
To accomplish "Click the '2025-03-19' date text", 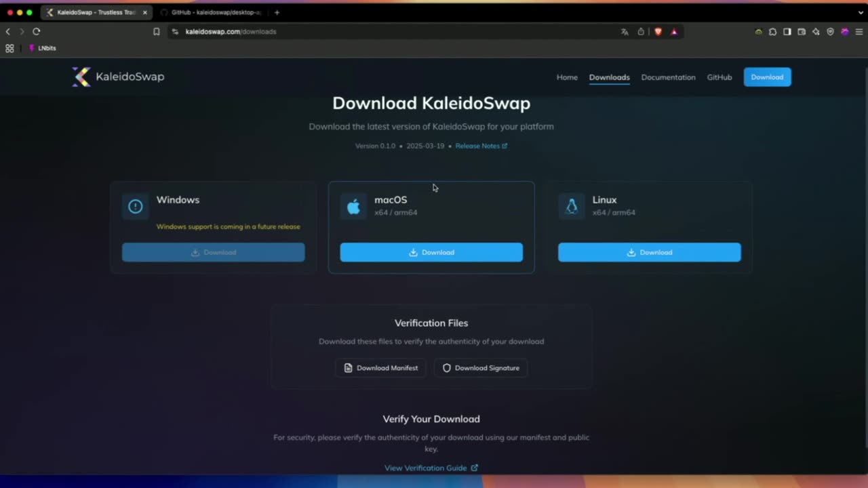I will tap(425, 146).
